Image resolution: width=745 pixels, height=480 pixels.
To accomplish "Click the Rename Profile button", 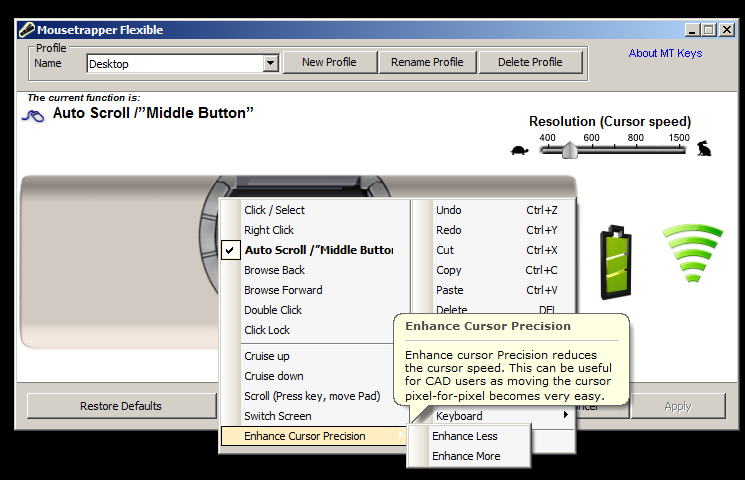I will click(427, 62).
